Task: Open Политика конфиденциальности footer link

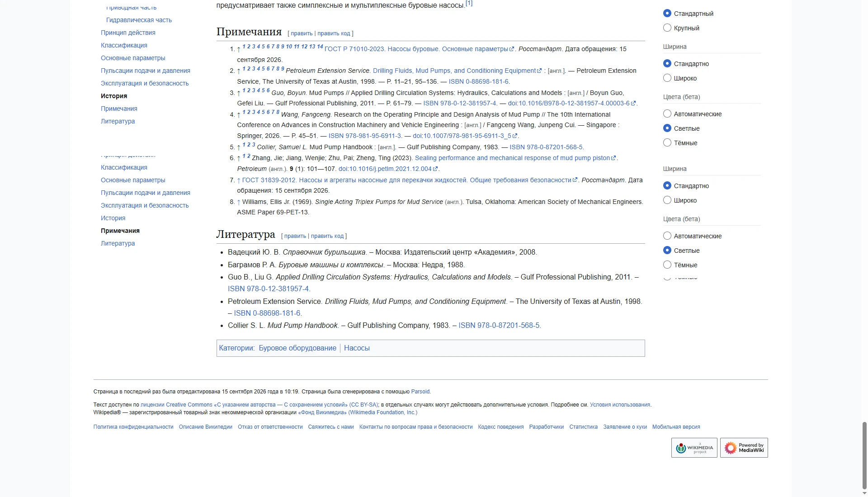Action: coord(133,427)
